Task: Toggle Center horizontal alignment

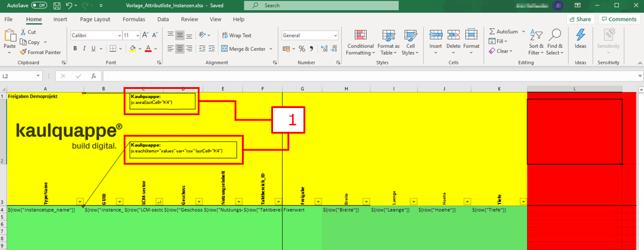Action: click(x=179, y=48)
